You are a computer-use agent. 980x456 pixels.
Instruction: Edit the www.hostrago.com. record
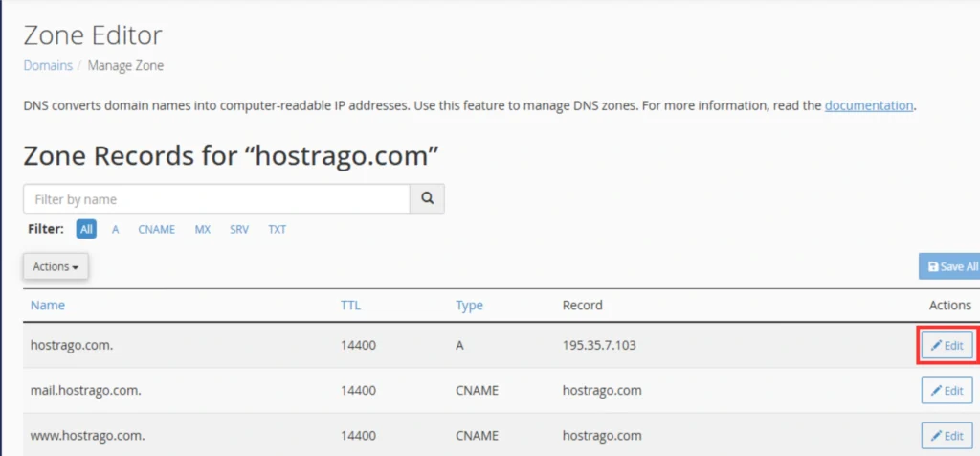click(947, 435)
